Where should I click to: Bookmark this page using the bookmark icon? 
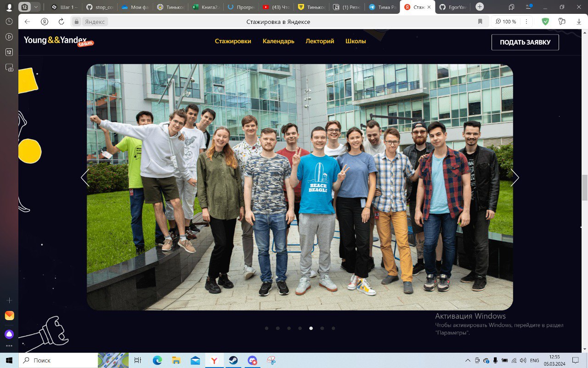480,22
